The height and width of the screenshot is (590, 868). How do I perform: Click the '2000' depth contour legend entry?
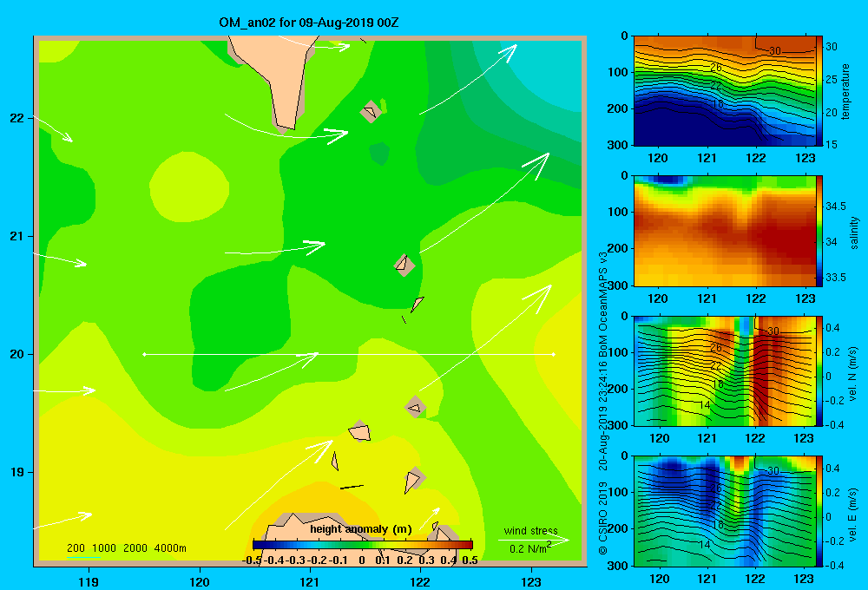[135, 548]
